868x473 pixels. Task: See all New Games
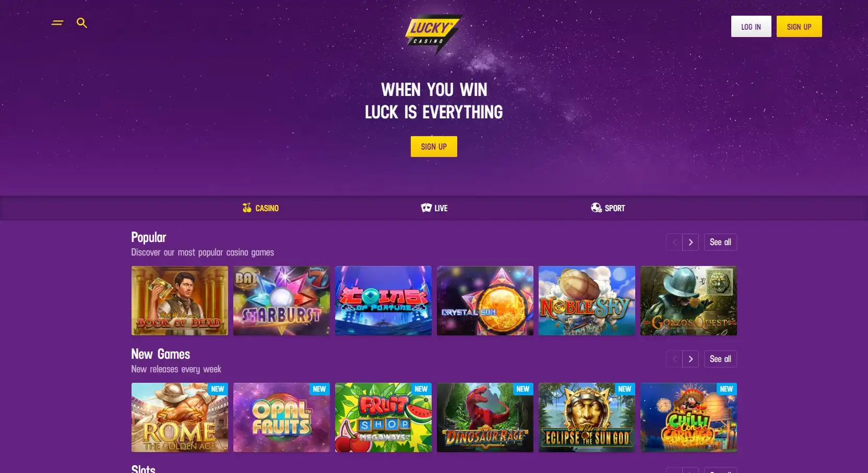pos(720,359)
